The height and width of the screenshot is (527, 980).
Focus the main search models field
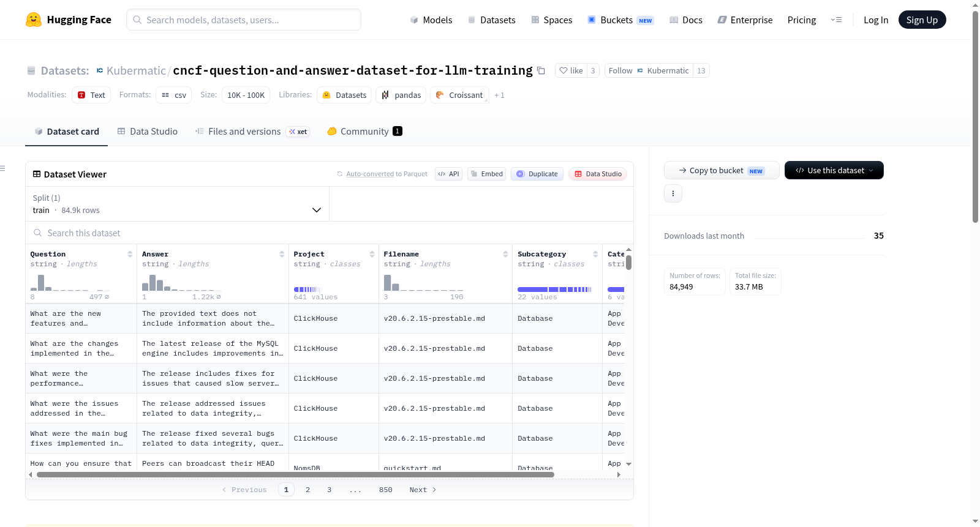pos(244,20)
